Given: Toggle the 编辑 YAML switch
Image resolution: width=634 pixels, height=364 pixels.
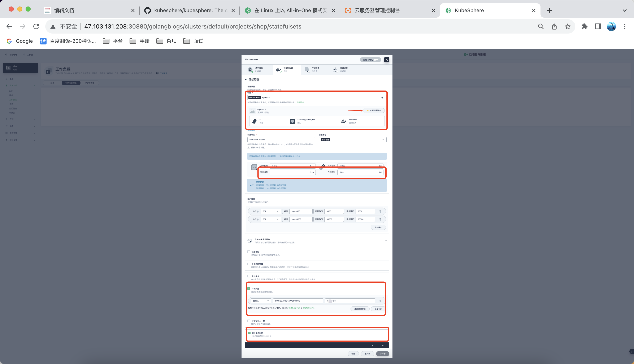Looking at the screenshot, I should (x=376, y=60).
